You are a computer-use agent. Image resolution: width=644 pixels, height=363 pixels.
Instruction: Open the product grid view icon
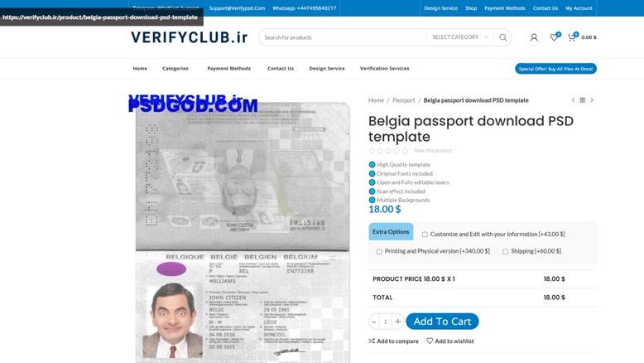[583, 100]
